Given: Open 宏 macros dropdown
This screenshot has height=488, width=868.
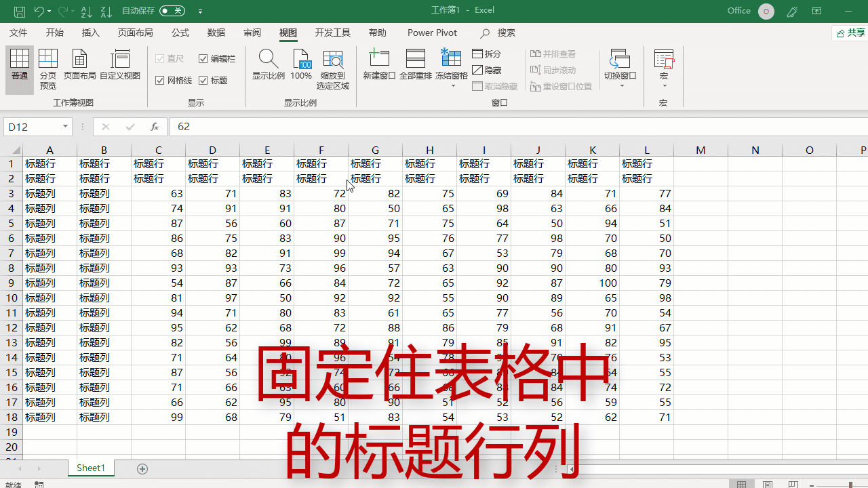Looking at the screenshot, I should 664,68.
